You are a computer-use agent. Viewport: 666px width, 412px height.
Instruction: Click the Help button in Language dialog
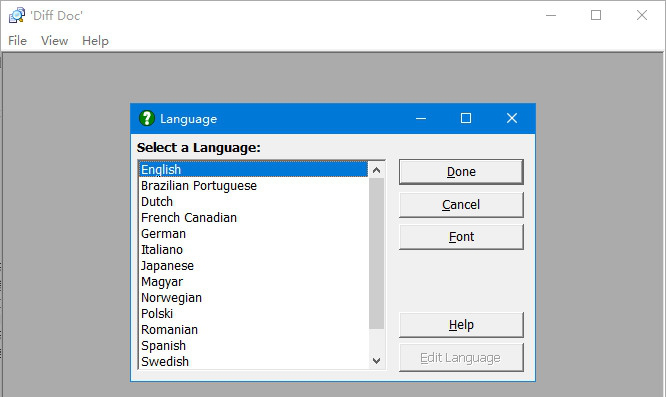point(460,325)
